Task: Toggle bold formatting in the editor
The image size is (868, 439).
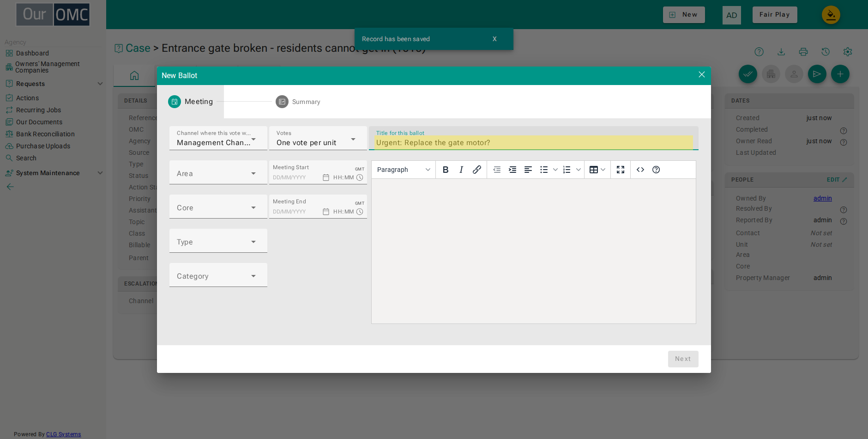Action: [x=446, y=170]
